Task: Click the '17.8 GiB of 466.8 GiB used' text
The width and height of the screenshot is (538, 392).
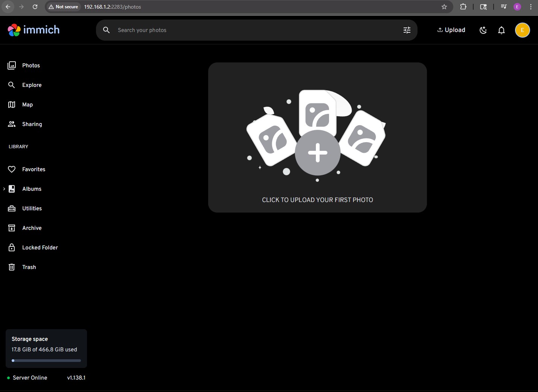Action: pos(44,349)
